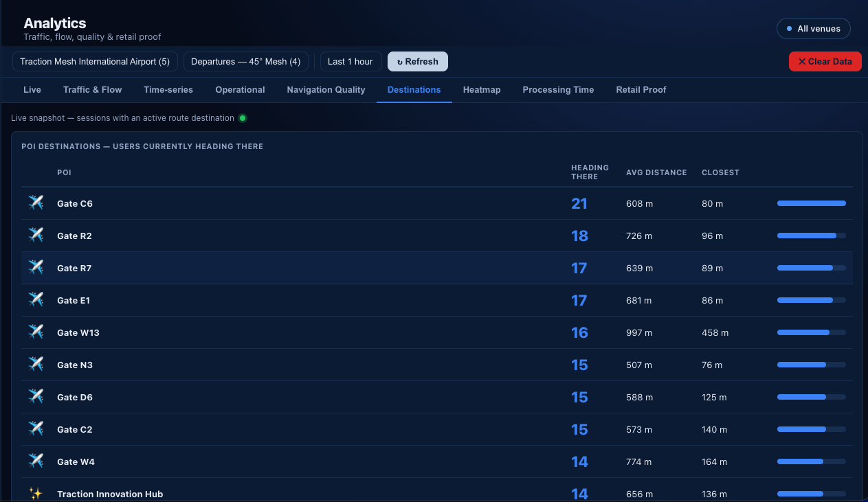Viewport: 868px width, 502px height.
Task: Click the airplane icon for Gate D6
Action: point(36,397)
